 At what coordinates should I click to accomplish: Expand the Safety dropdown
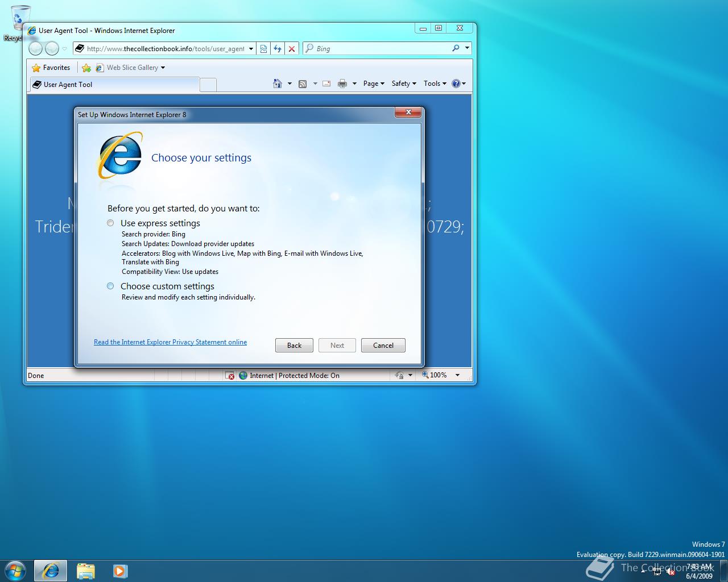pos(403,83)
